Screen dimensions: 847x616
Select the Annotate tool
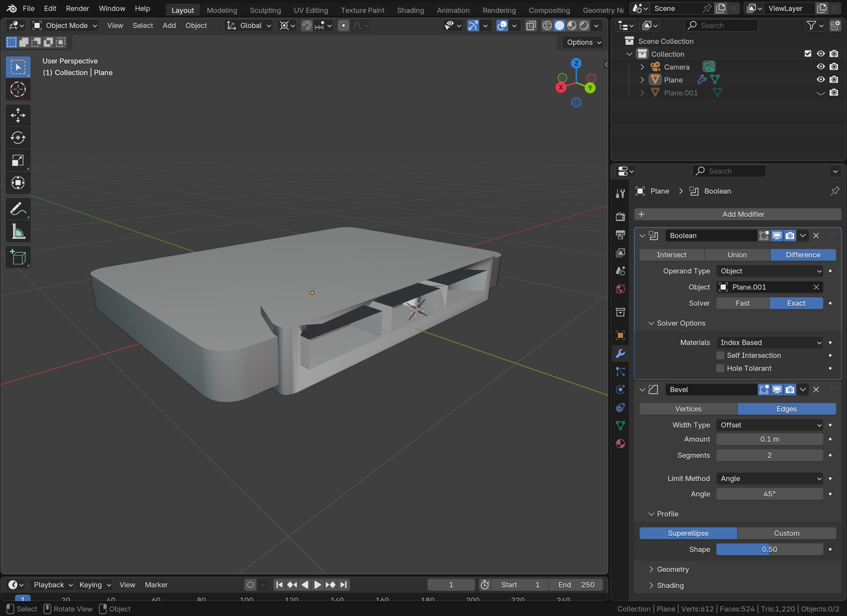point(18,209)
